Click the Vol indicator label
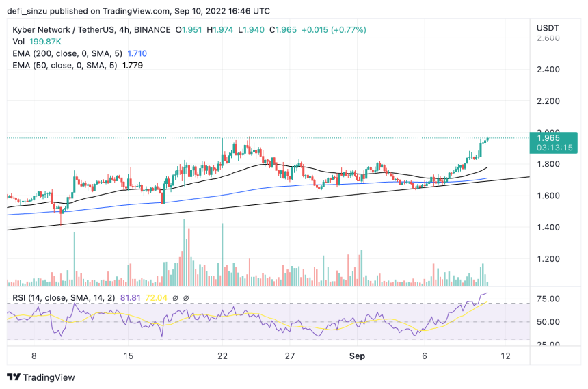 pyautogui.click(x=20, y=42)
